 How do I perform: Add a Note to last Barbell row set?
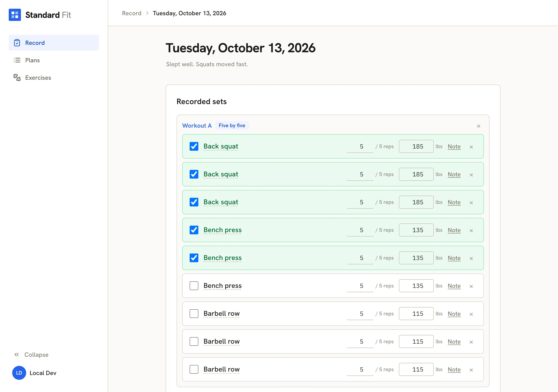pyautogui.click(x=454, y=369)
